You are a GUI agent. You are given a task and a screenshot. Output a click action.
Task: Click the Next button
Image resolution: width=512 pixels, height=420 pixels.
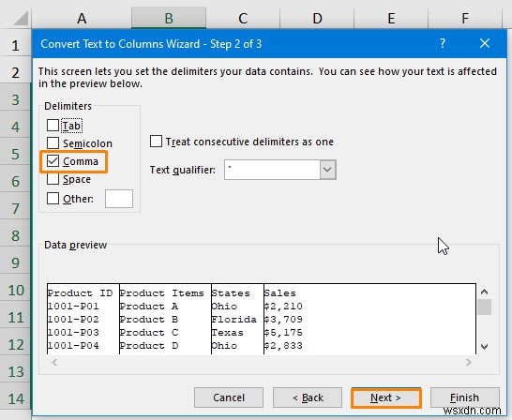pyautogui.click(x=386, y=397)
